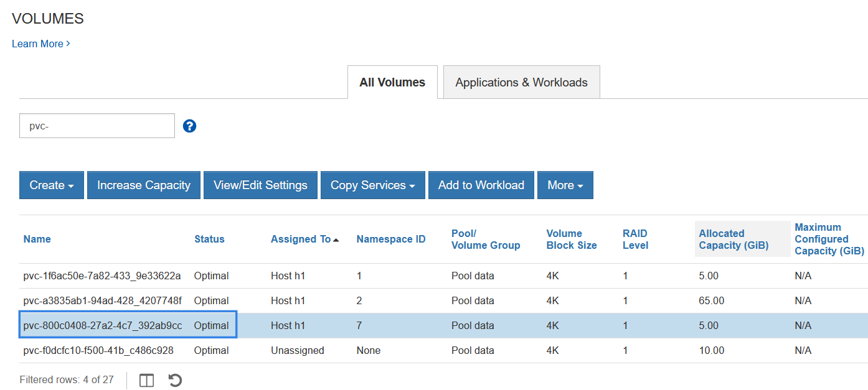
Task: Click the filter field containing pvc-
Action: tap(97, 126)
